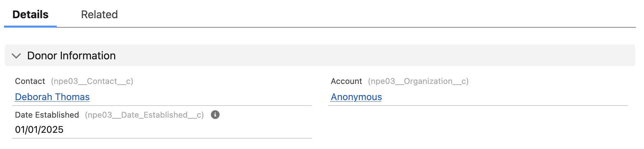
Task: Click the Contact field label
Action: coord(30,81)
